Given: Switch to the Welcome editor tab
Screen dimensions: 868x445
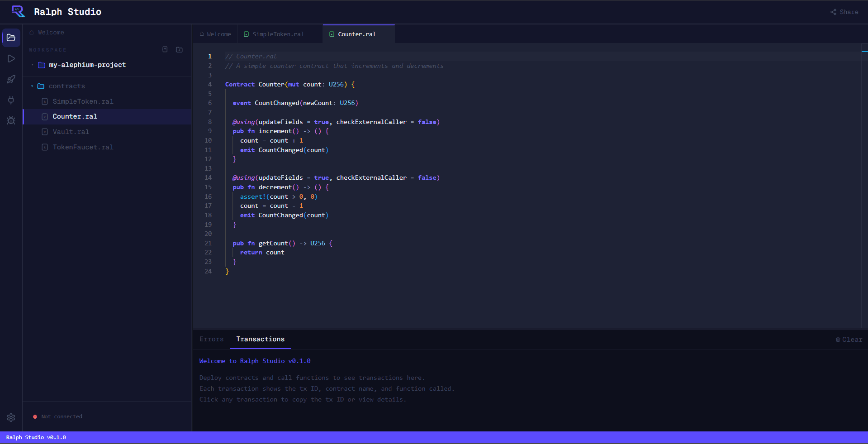Looking at the screenshot, I should [215, 34].
